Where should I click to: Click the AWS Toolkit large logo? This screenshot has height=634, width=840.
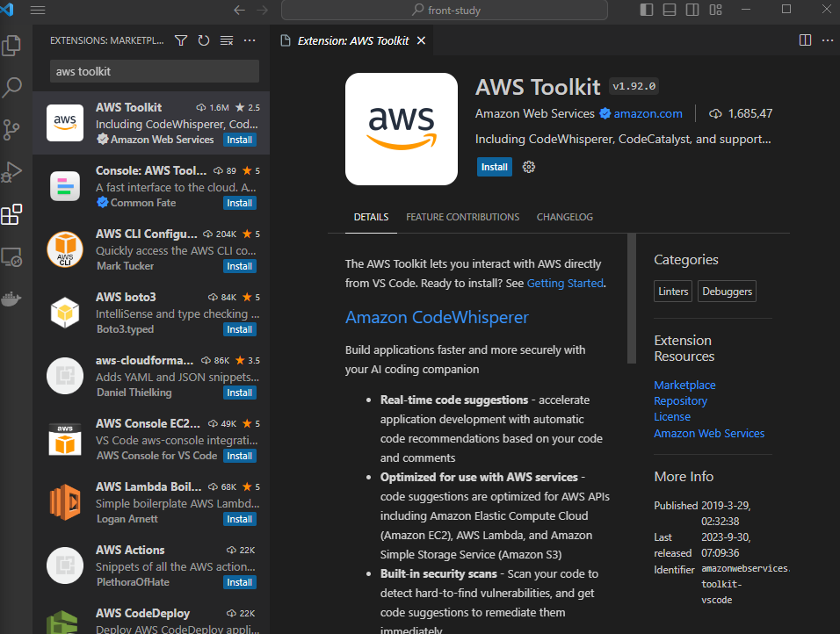402,129
